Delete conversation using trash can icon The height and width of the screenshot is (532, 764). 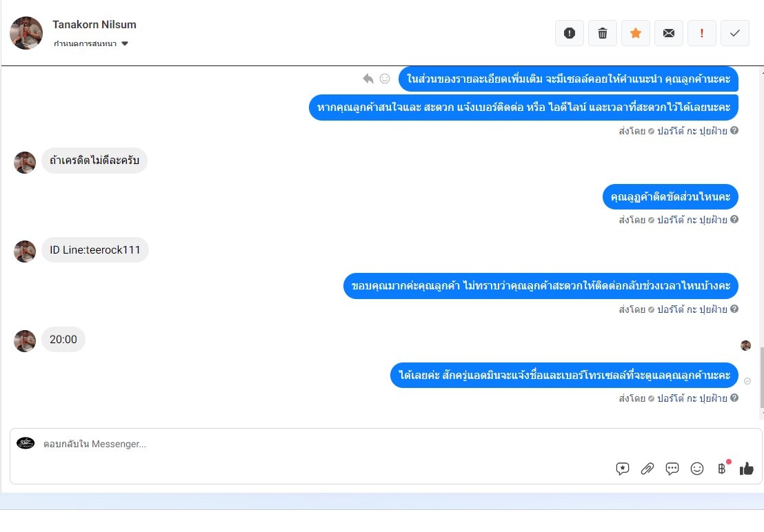[x=602, y=33]
